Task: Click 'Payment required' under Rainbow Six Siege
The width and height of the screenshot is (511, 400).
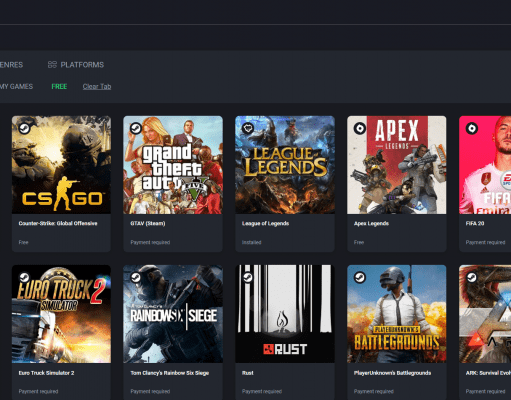Action: [150, 391]
